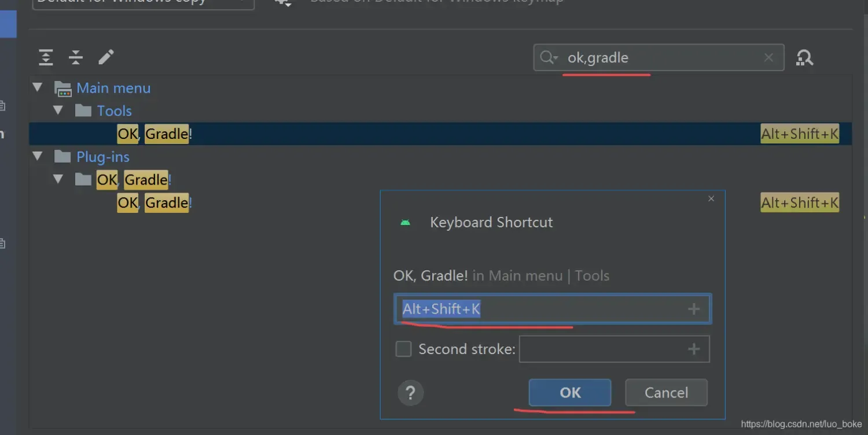Screen dimensions: 868x435
Task: Click plus icon in Second stroke field
Action: pyautogui.click(x=693, y=349)
